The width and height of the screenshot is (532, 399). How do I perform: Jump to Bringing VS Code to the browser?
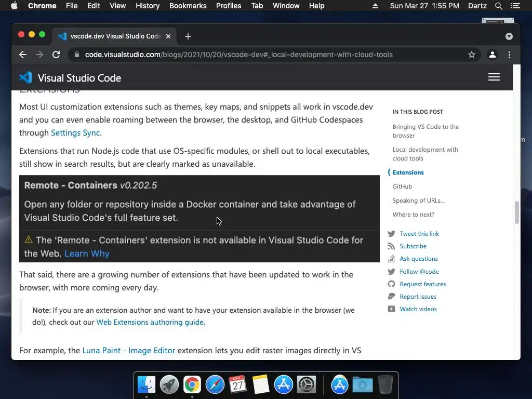point(425,131)
